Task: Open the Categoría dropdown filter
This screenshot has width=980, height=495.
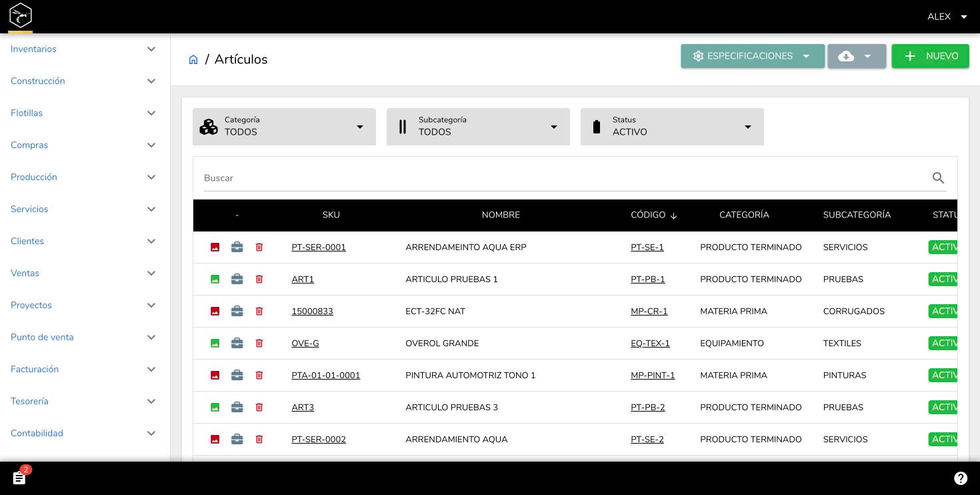Action: point(284,127)
